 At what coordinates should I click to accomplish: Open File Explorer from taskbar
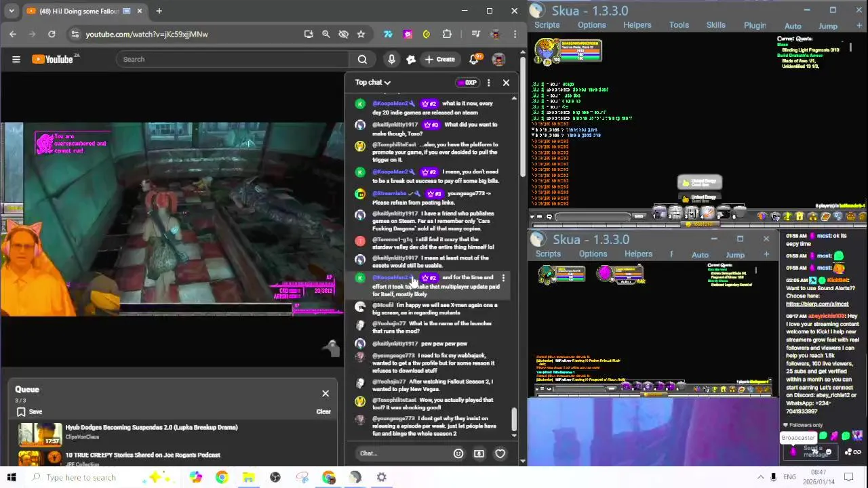(x=248, y=478)
